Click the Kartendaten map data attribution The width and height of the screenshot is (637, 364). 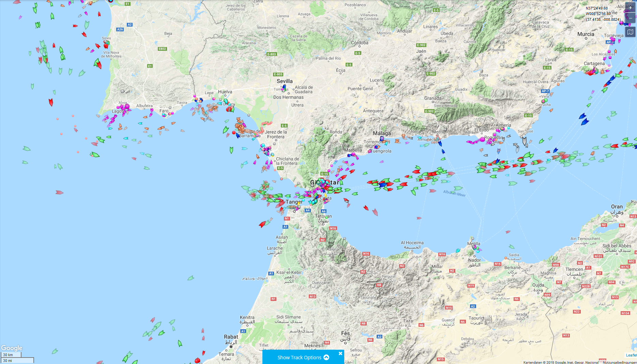click(561, 362)
